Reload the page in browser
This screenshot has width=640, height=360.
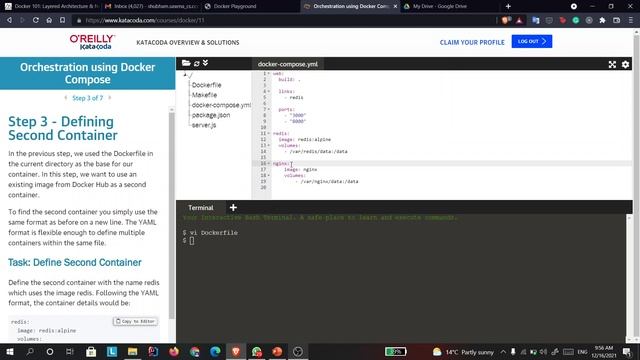tap(36, 20)
